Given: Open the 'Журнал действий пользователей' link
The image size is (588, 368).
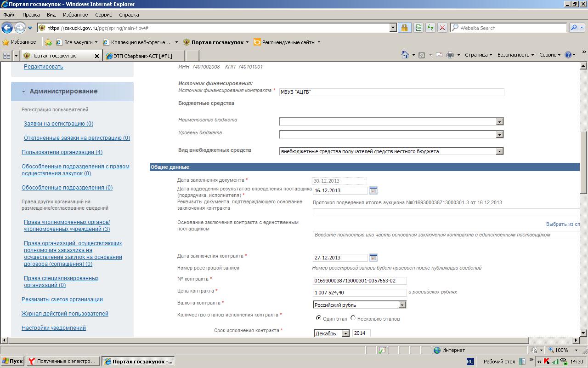Looking at the screenshot, I should (65, 314).
